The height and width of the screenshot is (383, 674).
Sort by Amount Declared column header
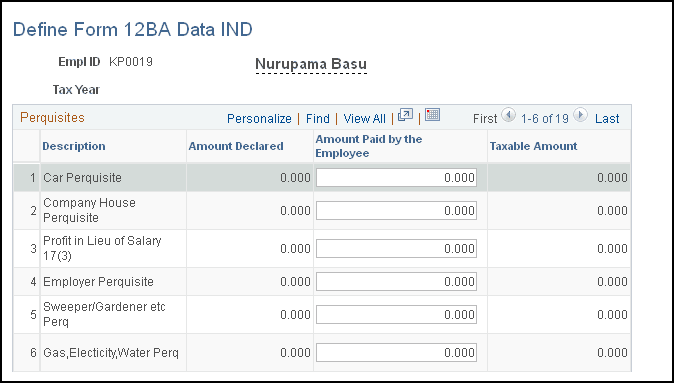click(236, 146)
